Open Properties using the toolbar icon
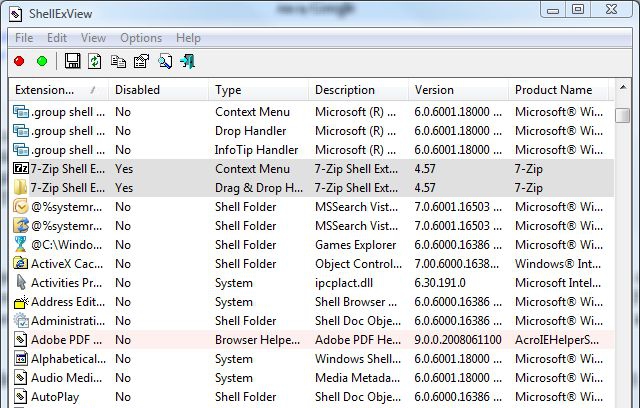Viewport: 640px width, 408px height. coord(141,62)
